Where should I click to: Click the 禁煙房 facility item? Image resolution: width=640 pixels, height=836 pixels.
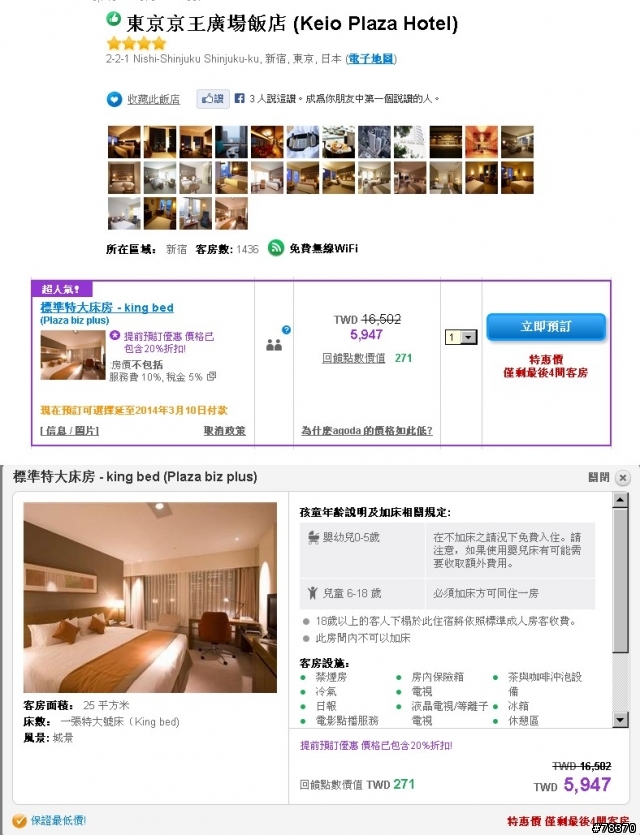click(x=331, y=677)
